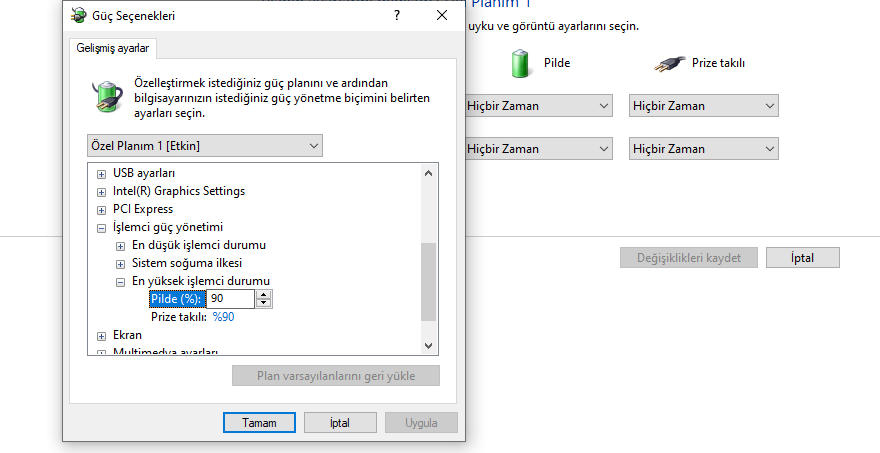Select the Ekran tree label

tap(127, 335)
